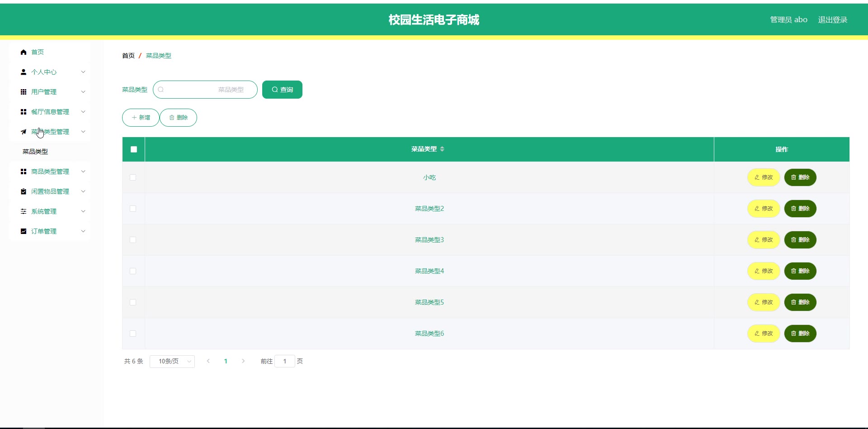This screenshot has height=429, width=868.
Task: Open the 用户管理 sidebar menu
Action: pyautogui.click(x=50, y=92)
